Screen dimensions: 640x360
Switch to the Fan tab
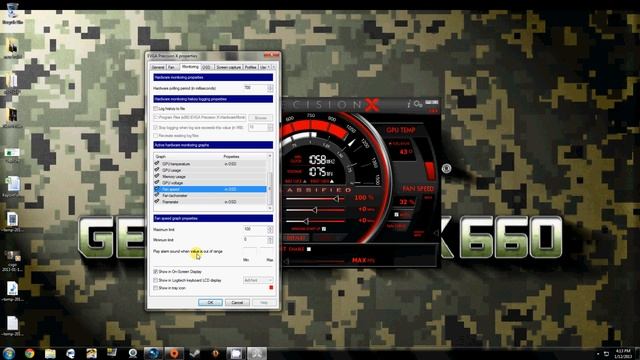click(172, 67)
